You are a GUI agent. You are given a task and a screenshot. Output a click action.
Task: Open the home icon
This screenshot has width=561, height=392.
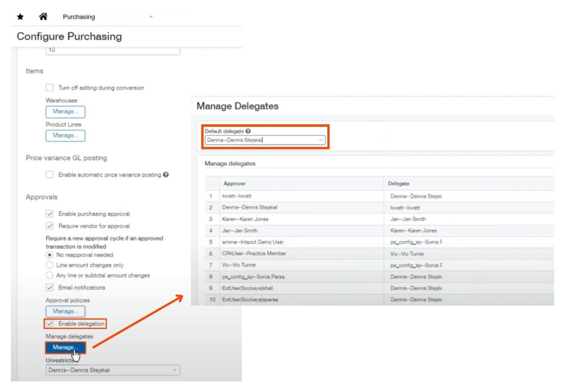pos(43,16)
